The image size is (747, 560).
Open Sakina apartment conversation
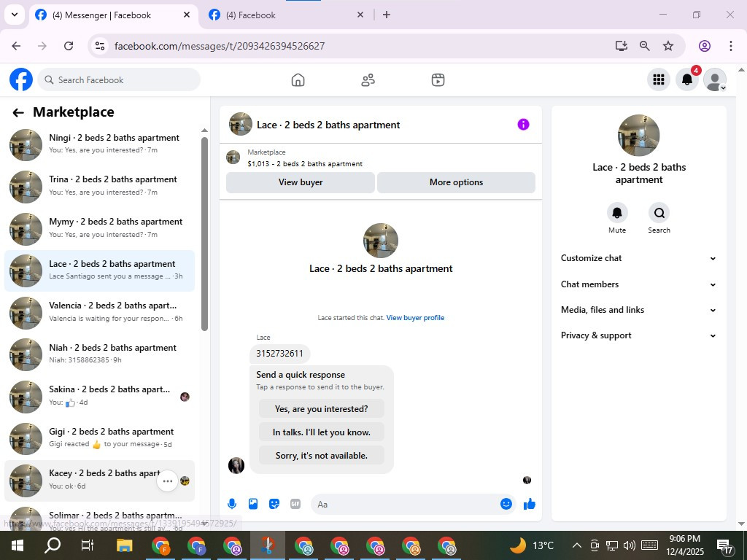(99, 396)
